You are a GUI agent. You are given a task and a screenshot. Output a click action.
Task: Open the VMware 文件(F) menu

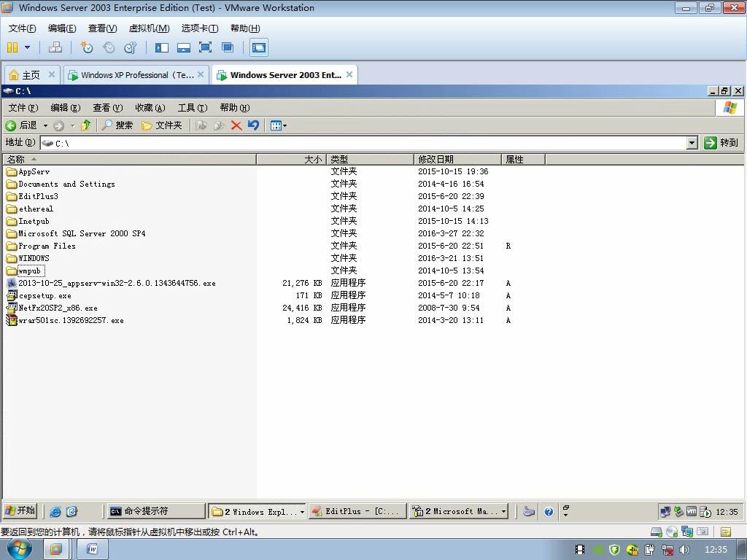click(x=22, y=28)
